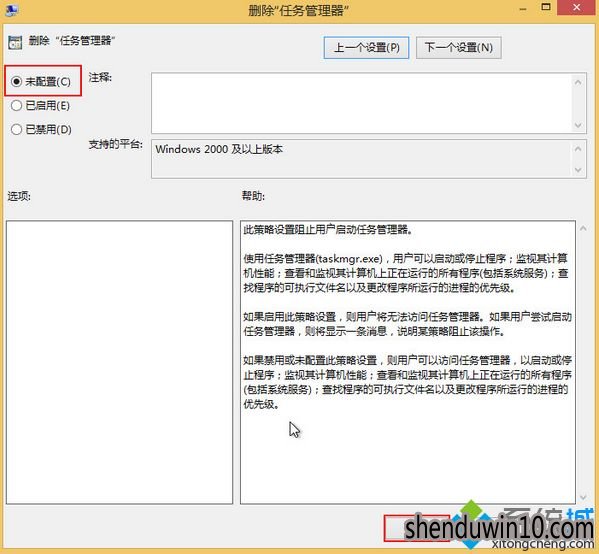Maximize the 删除"任务管理器" window

(546, 8)
